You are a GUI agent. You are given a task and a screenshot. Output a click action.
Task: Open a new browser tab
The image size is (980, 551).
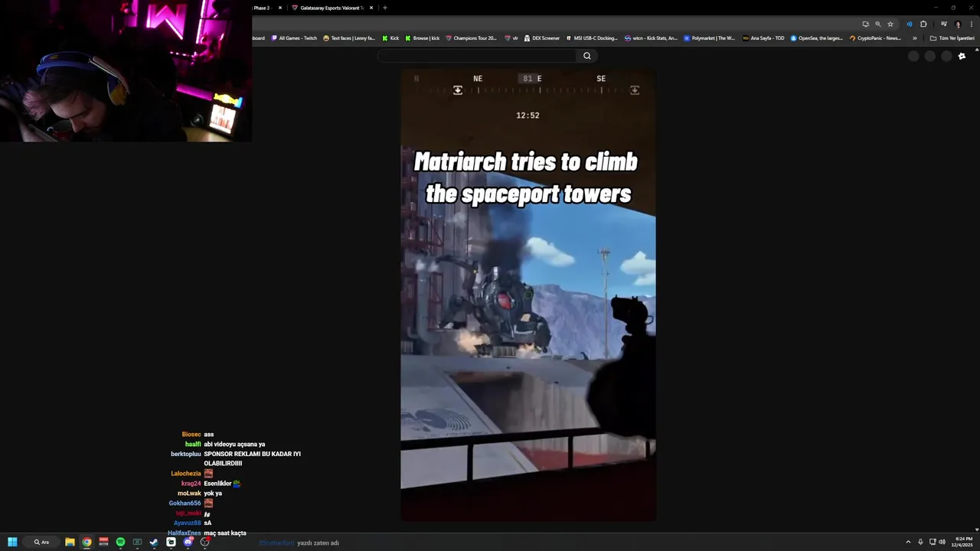tap(384, 8)
